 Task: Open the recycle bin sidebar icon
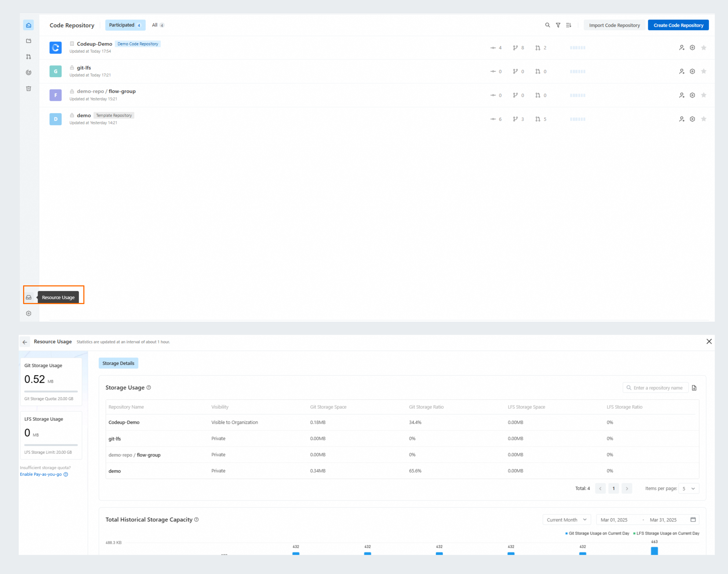(x=29, y=89)
